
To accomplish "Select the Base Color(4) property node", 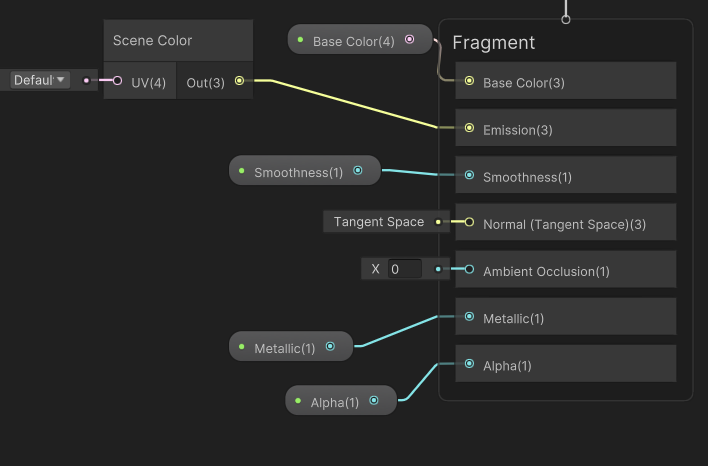I will tap(353, 41).
